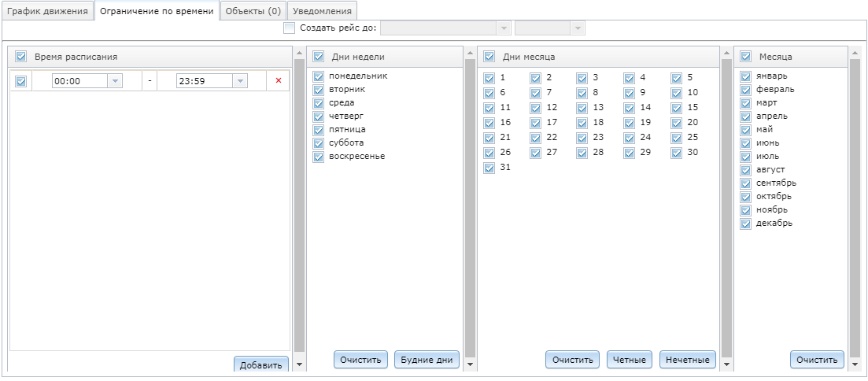The image size is (868, 381).
Task: Uncheck суббота checkbox
Action: click(318, 143)
